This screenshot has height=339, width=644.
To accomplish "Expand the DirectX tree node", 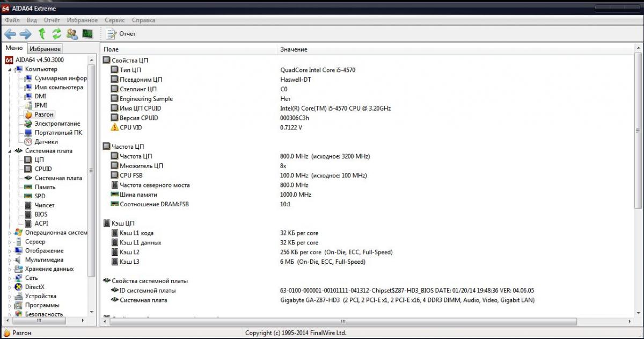I will 10,287.
